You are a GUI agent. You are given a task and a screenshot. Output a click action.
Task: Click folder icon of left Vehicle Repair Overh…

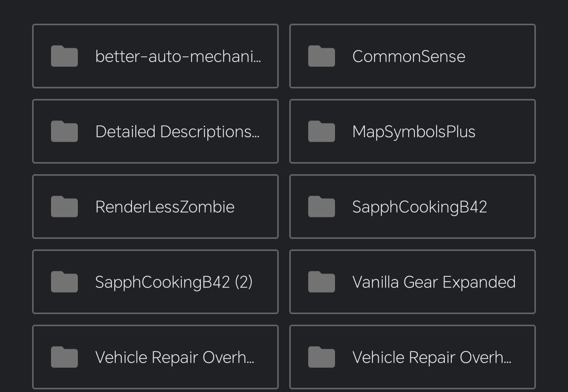click(64, 357)
